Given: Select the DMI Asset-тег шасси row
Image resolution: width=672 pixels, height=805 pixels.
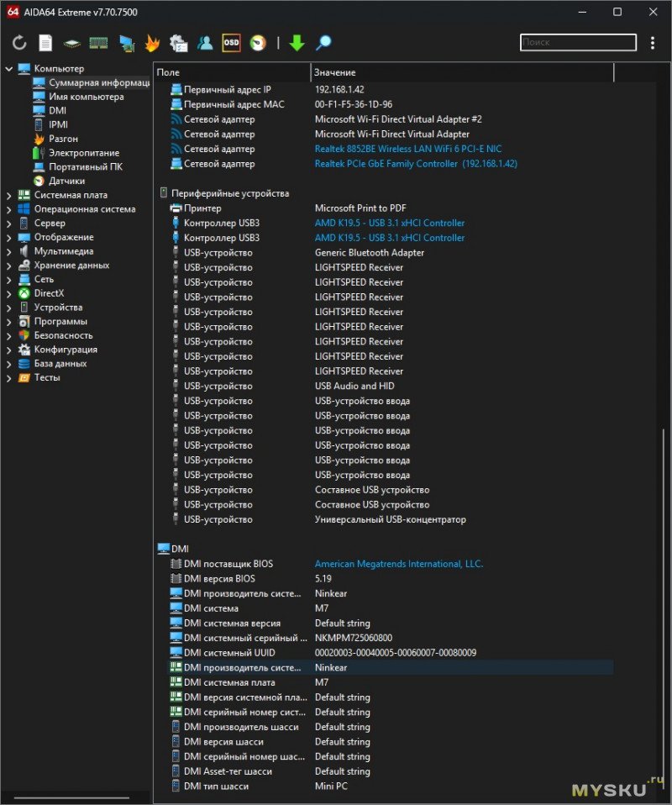Looking at the screenshot, I should [391, 771].
